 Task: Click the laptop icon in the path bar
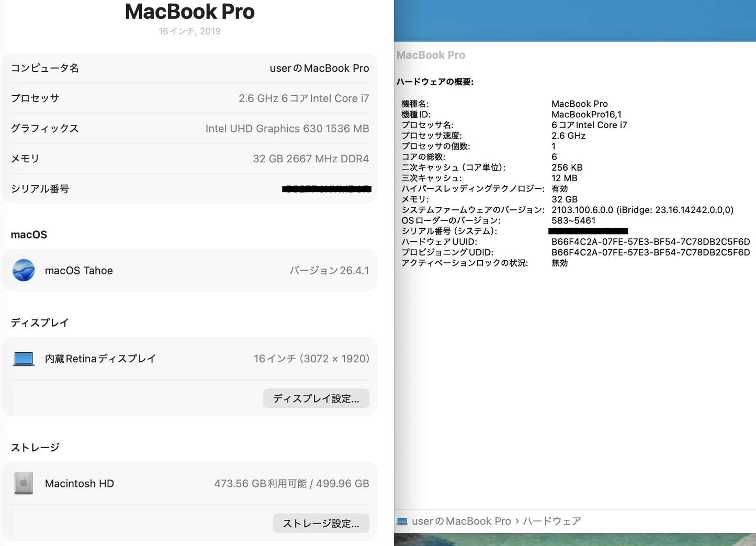pyautogui.click(x=402, y=521)
